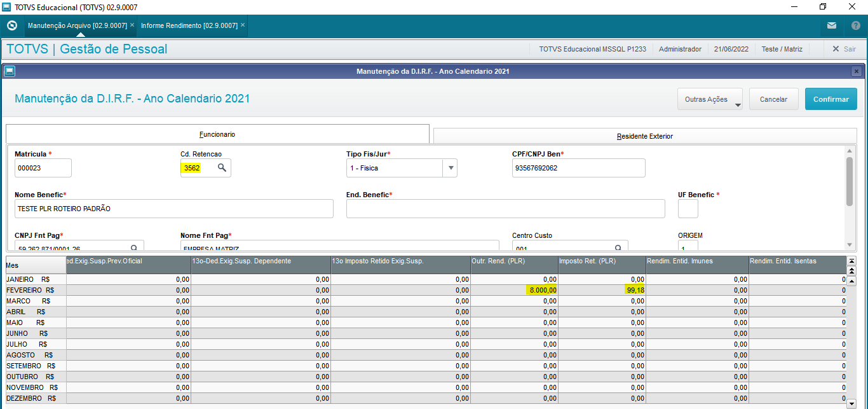The width and height of the screenshot is (868, 409).
Task: Click the 99,18 cell in FEVEREIRO row
Action: coord(602,290)
